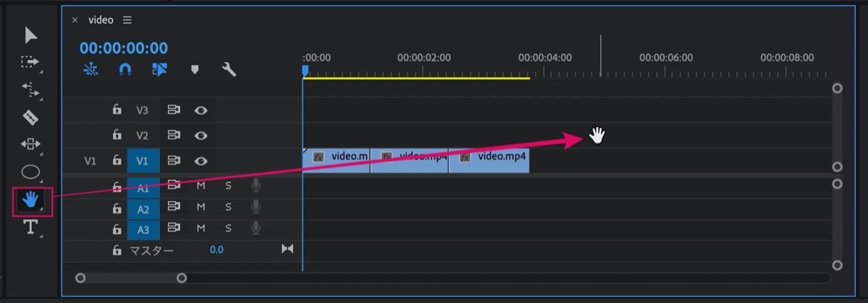Select the video sequence tab
Viewport: 868px width, 303px height.
pos(101,20)
